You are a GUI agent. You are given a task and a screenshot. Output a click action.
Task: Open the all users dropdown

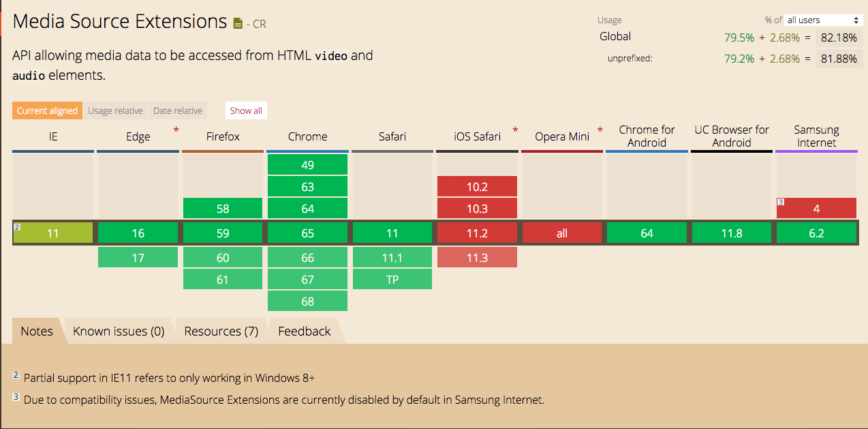coord(824,20)
